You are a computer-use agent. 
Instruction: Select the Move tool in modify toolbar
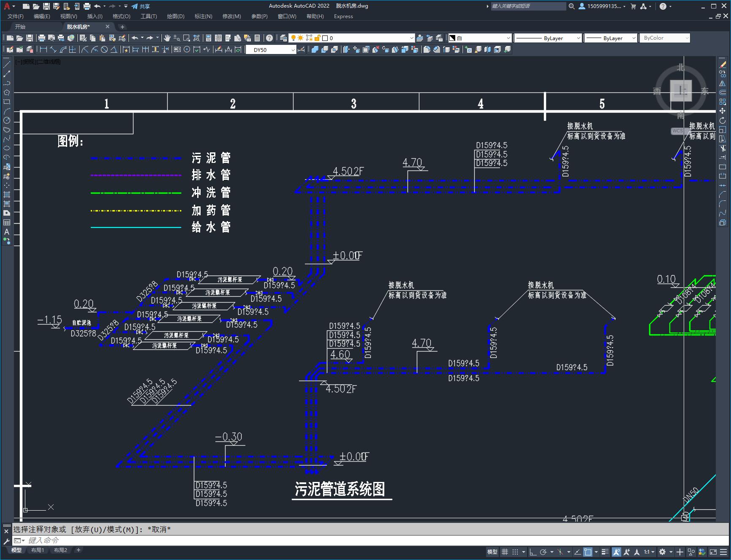pyautogui.click(x=723, y=111)
